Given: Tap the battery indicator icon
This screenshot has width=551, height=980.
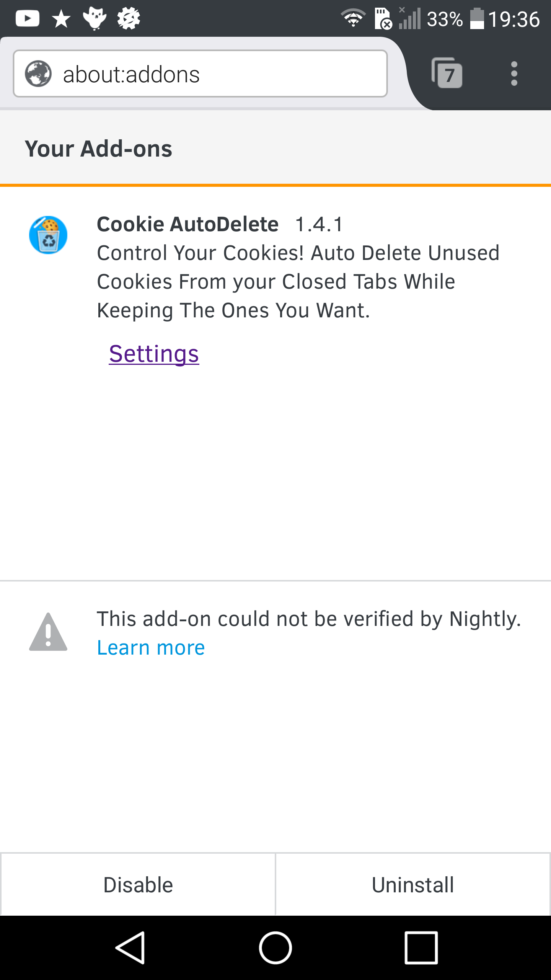Looking at the screenshot, I should click(x=477, y=18).
